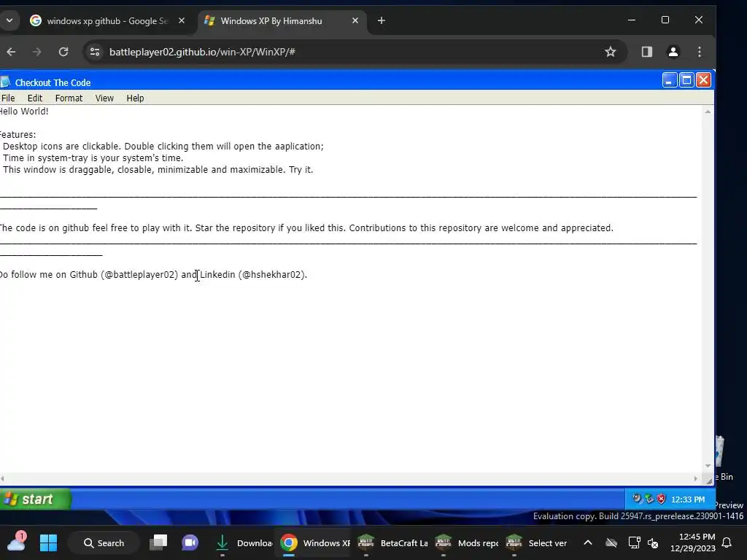
Task: Open Mods repo taskbar item
Action: pyautogui.click(x=467, y=542)
